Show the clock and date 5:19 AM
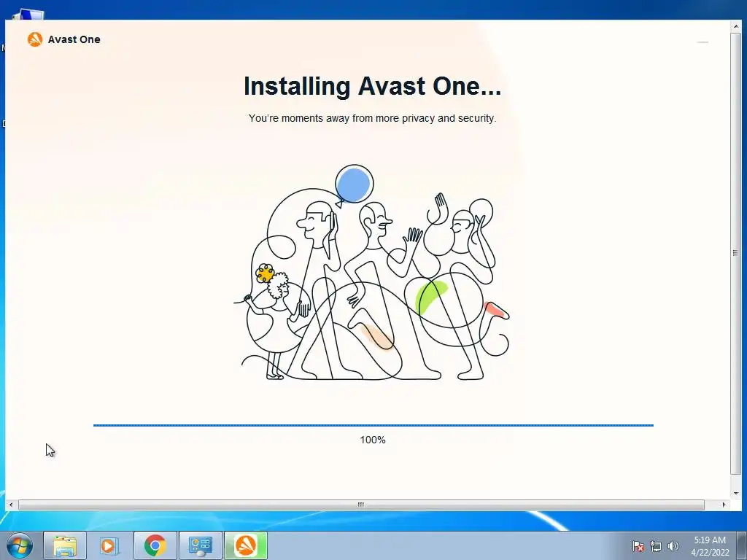 pos(710,546)
